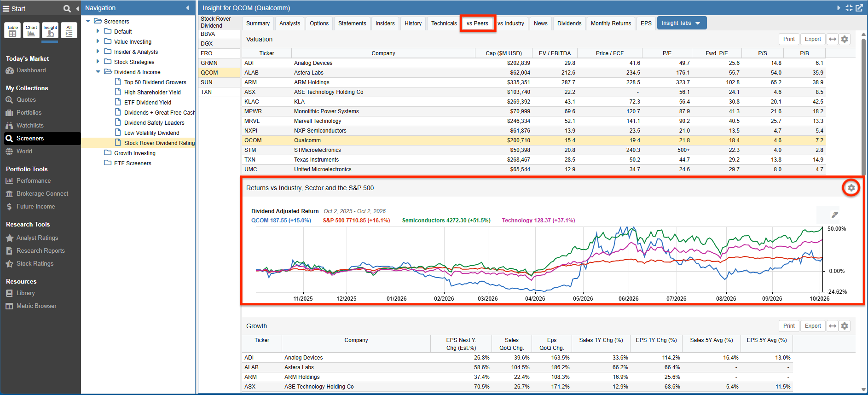Expand the Insider & Analysts folder
868x395 pixels.
point(98,52)
